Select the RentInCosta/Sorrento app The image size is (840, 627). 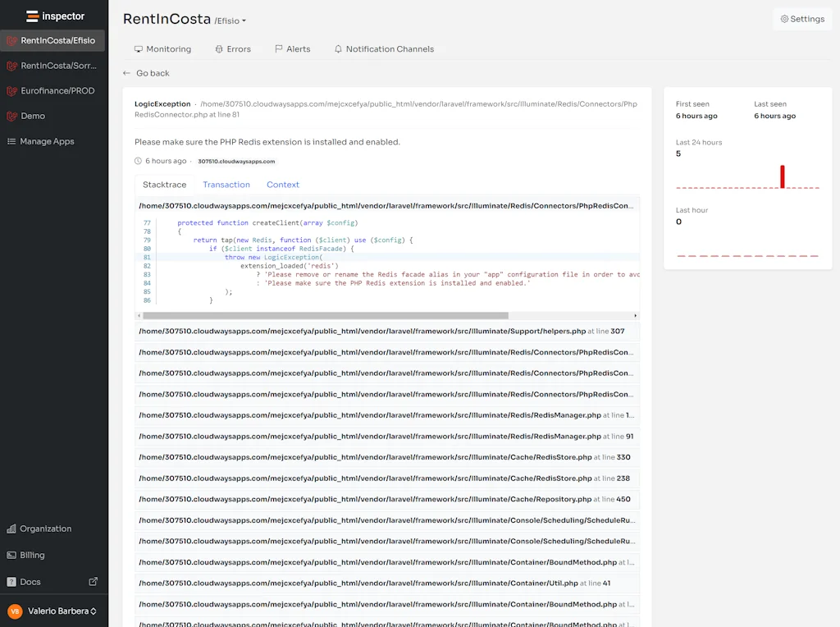[x=52, y=66]
